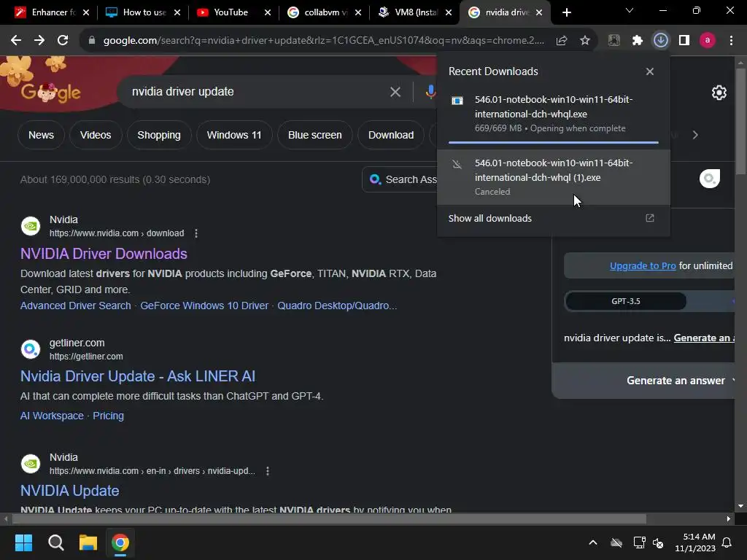Open a new browser tab
The image size is (747, 560).
(x=566, y=12)
